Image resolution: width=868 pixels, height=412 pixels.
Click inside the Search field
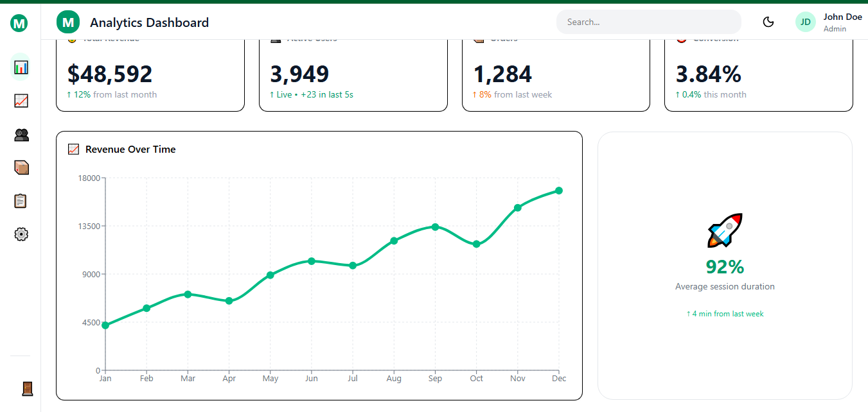[648, 21]
